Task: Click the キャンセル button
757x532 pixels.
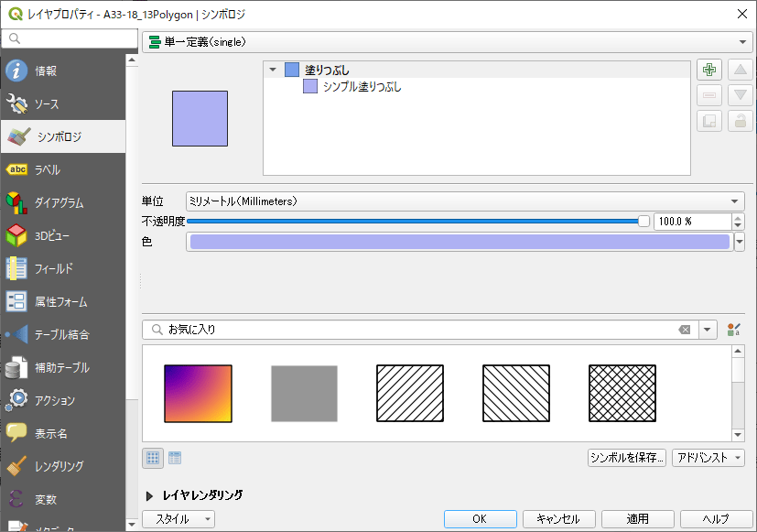Action: (x=558, y=519)
